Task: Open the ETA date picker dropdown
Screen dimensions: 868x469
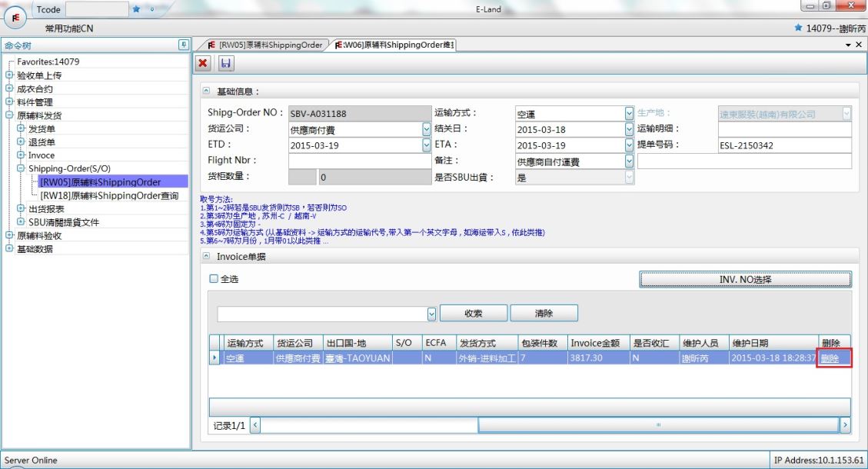Action: (x=629, y=145)
